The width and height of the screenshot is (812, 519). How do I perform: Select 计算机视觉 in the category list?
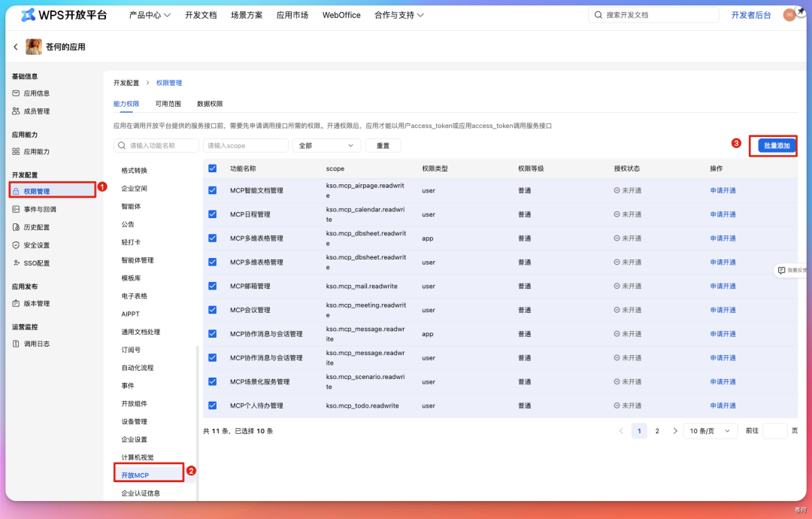point(138,457)
